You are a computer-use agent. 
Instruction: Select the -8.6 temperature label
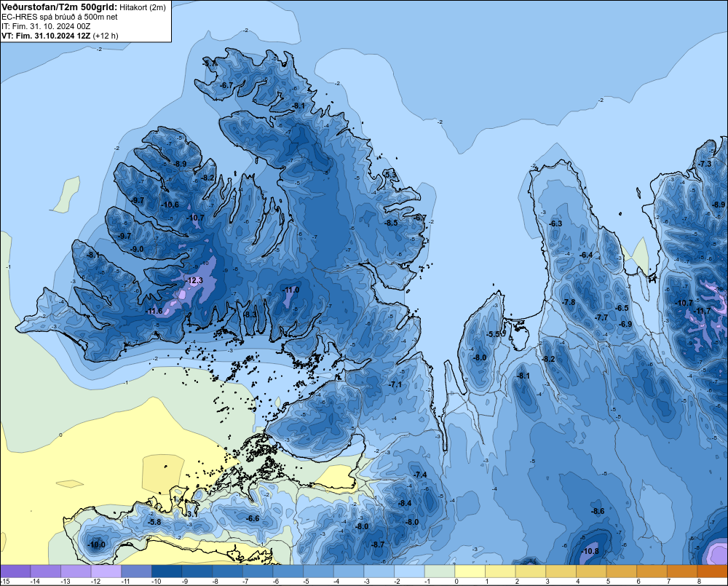598,511
